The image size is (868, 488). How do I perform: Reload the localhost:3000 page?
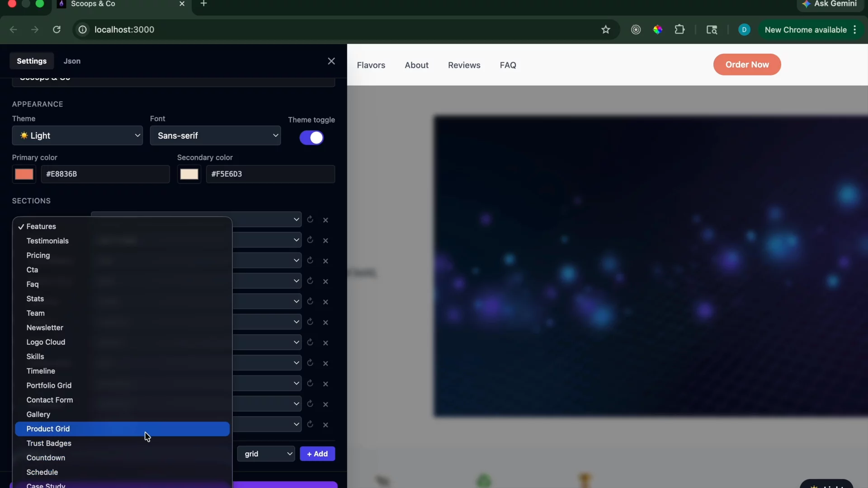tap(57, 30)
